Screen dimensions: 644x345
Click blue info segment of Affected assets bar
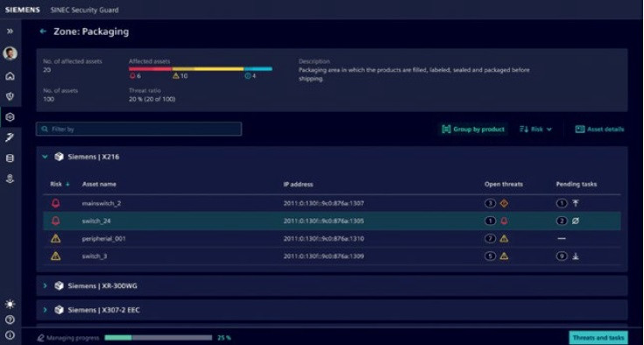click(x=258, y=69)
